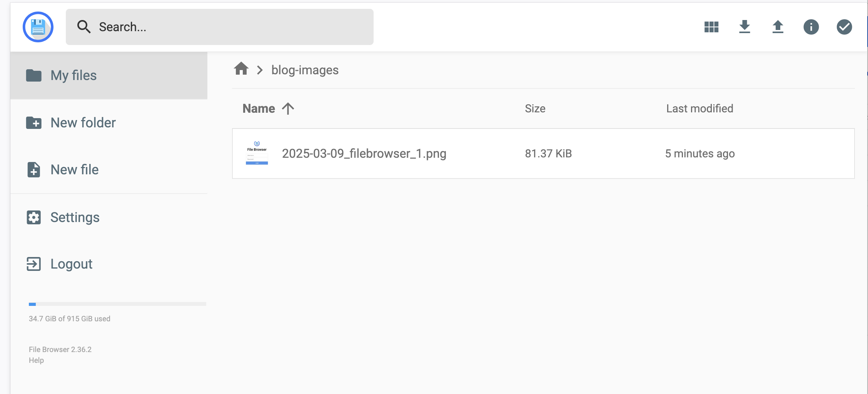
Task: Go to home via the house breadcrumb icon
Action: [x=241, y=69]
